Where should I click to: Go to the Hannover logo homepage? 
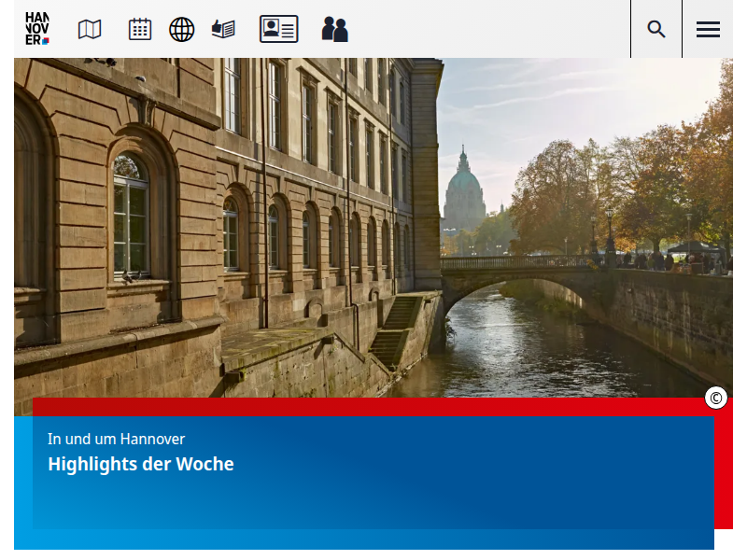pyautogui.click(x=37, y=29)
